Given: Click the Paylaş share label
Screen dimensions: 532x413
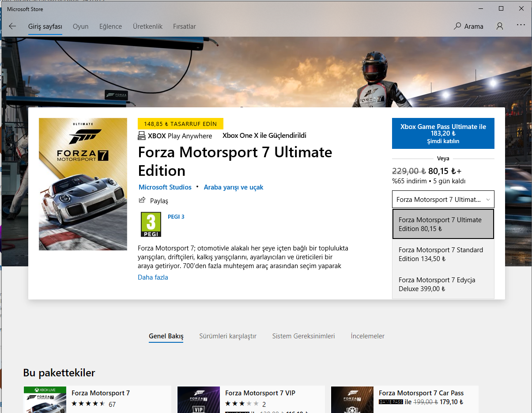Looking at the screenshot, I should 159,201.
